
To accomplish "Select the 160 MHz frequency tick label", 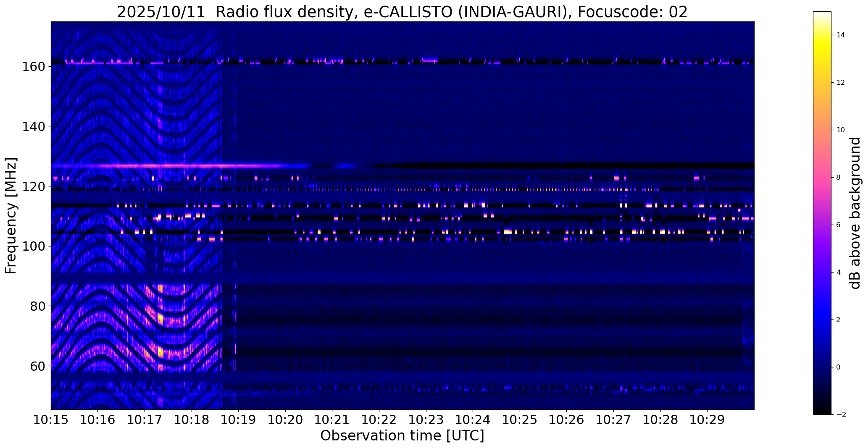I will 34,66.
